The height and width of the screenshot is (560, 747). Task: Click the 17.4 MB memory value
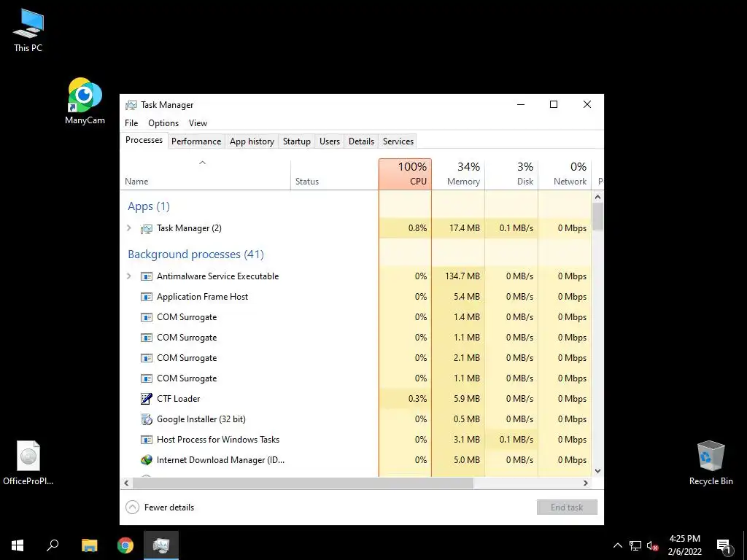coord(465,228)
